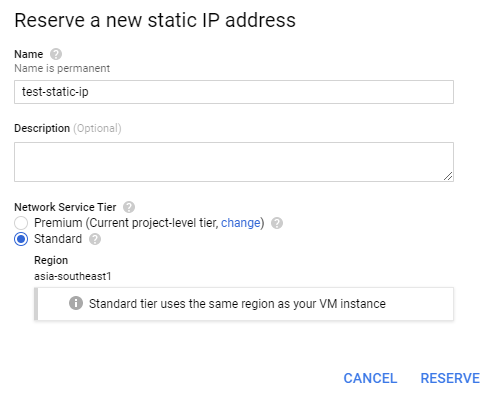Confirm with the RESERVE button

[x=450, y=378]
